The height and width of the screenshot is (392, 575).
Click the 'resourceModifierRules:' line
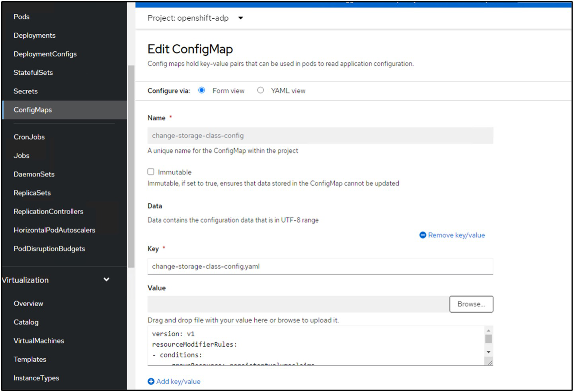tap(194, 345)
